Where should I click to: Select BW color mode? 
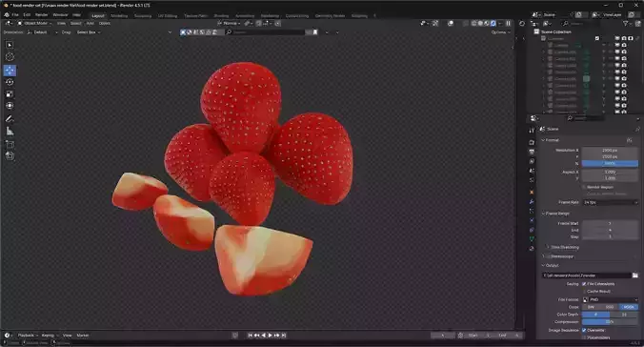[x=591, y=307]
